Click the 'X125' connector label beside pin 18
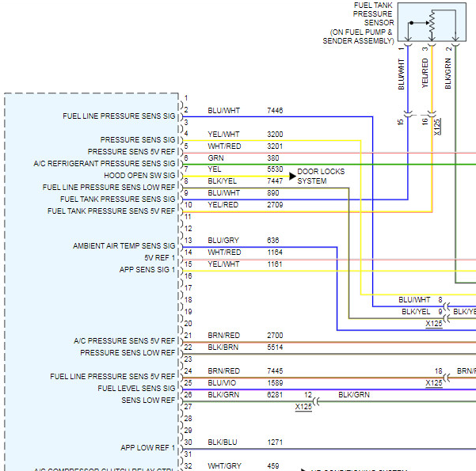The width and height of the screenshot is (476, 471). click(434, 382)
